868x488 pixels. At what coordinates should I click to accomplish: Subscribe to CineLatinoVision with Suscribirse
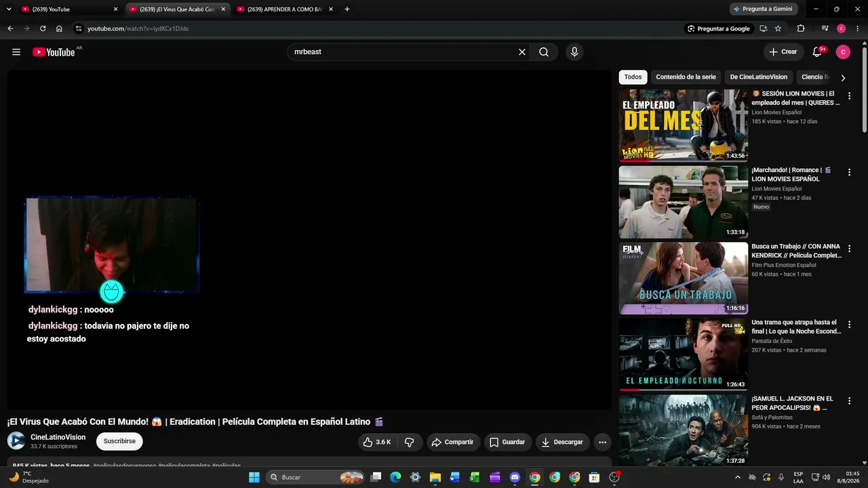pyautogui.click(x=119, y=441)
